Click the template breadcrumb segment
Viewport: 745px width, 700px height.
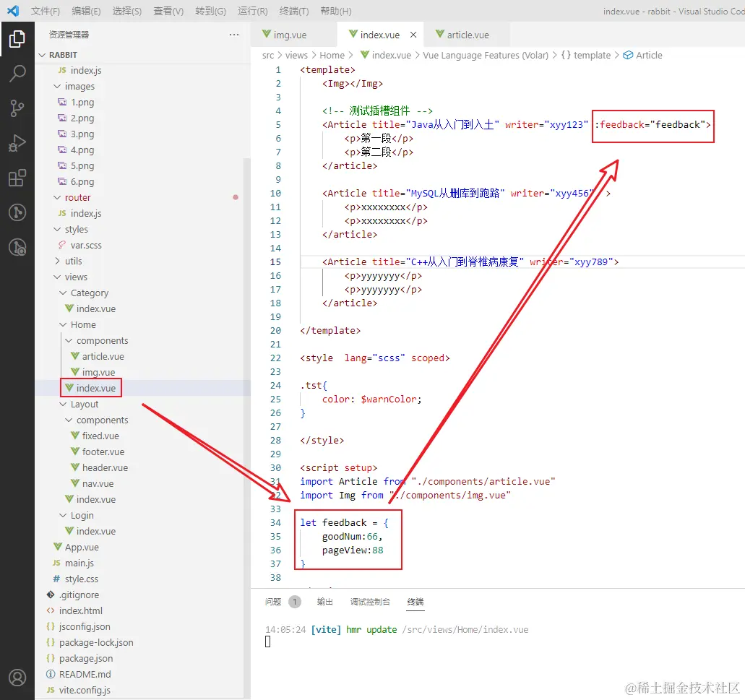pyautogui.click(x=592, y=55)
